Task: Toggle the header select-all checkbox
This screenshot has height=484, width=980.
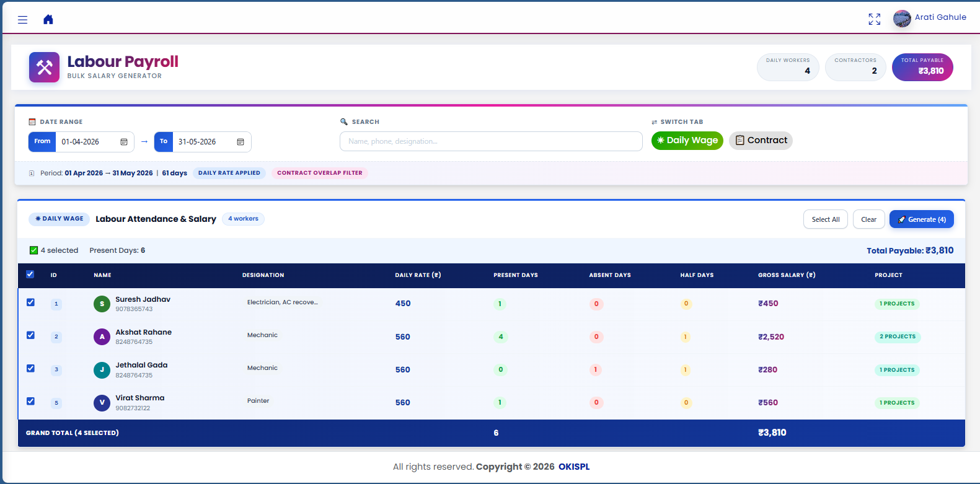Action: 30,274
